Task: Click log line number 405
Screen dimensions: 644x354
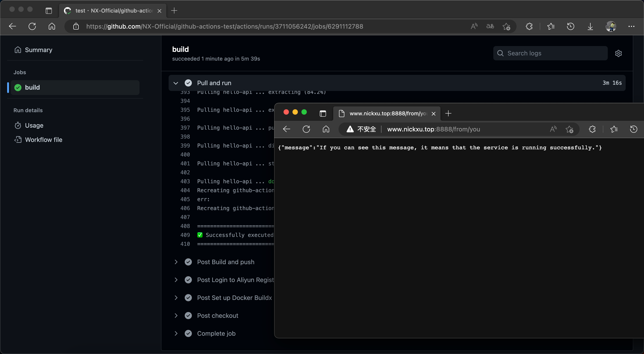Action: [x=185, y=199]
